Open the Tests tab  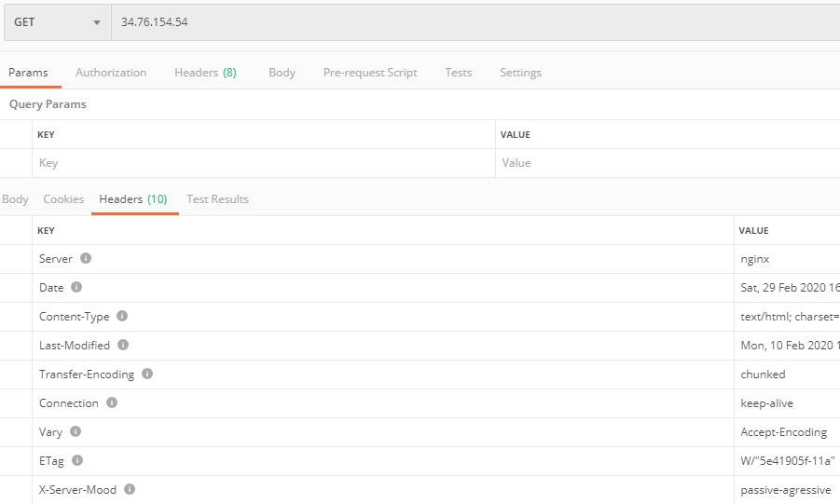pyautogui.click(x=458, y=73)
